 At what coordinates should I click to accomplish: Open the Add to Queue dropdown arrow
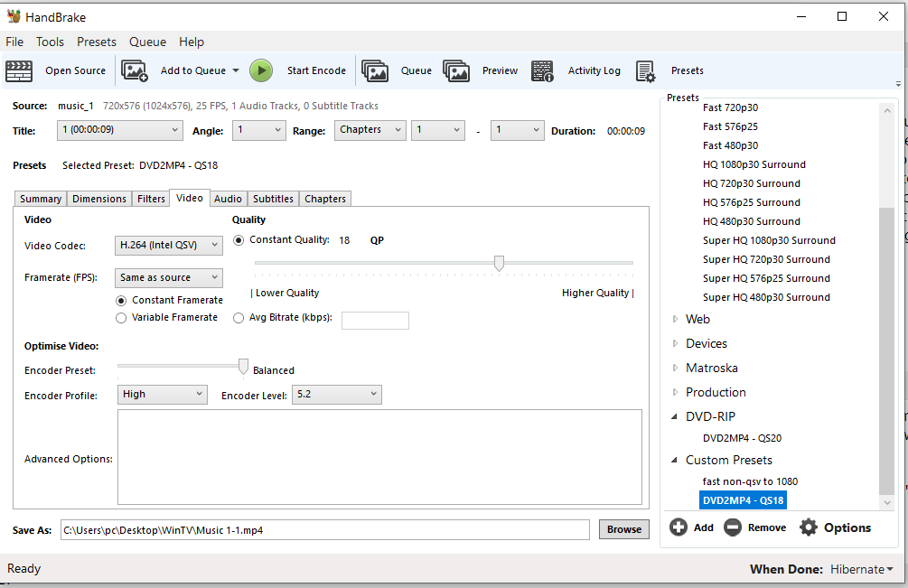(236, 70)
